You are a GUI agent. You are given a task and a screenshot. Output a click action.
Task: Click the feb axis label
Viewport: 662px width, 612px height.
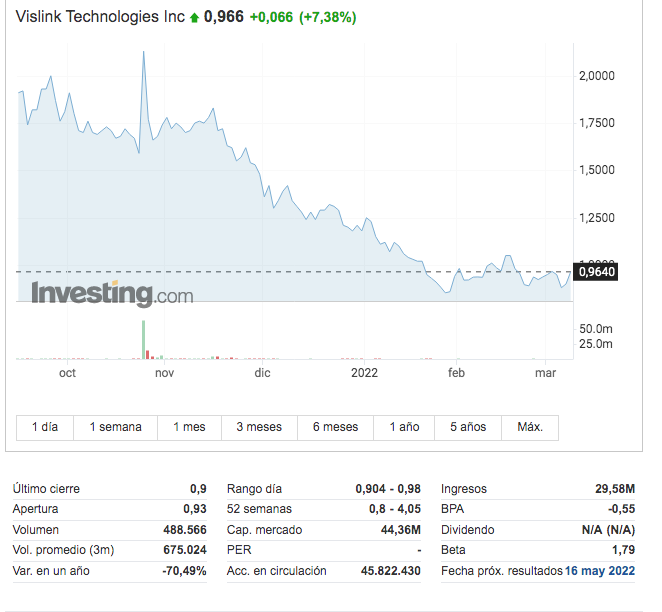pos(456,373)
